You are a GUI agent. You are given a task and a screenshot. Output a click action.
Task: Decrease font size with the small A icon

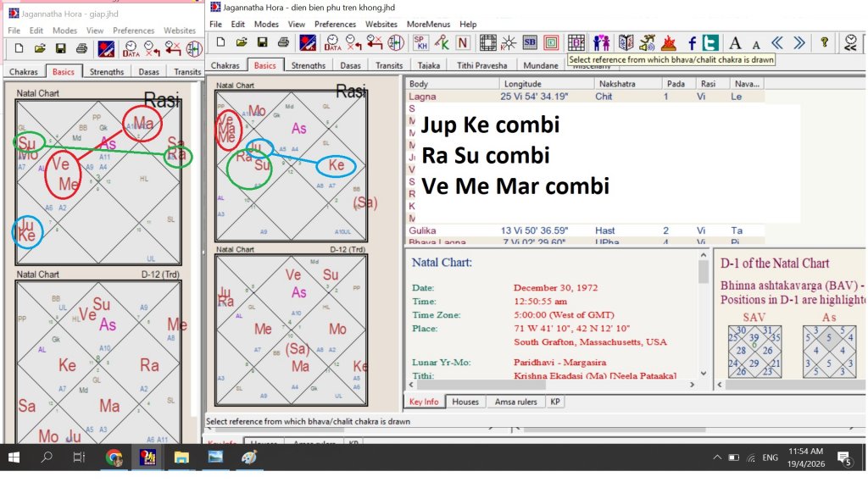point(755,44)
